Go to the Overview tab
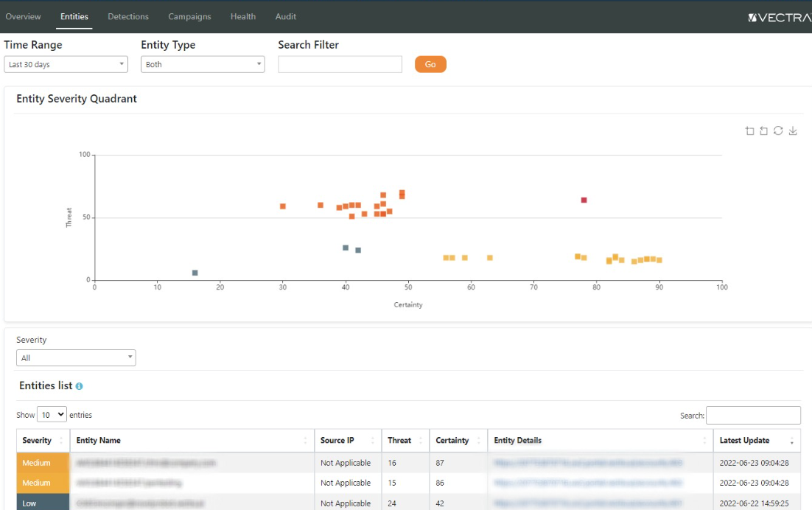The height and width of the screenshot is (510, 812). tap(24, 16)
